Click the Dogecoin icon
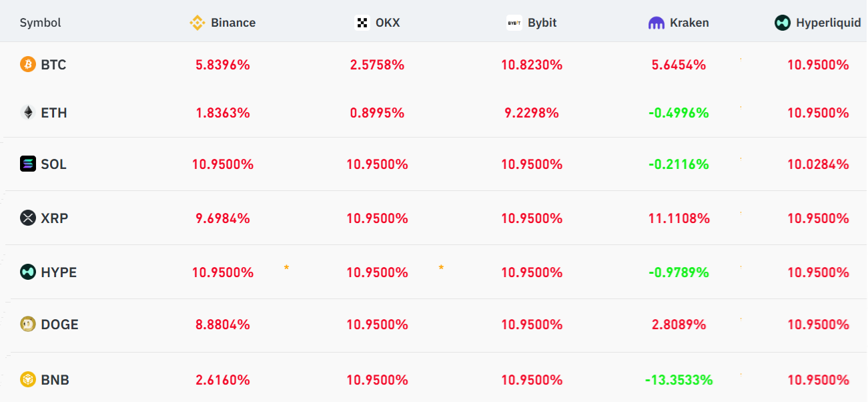The height and width of the screenshot is (402, 868). click(27, 325)
